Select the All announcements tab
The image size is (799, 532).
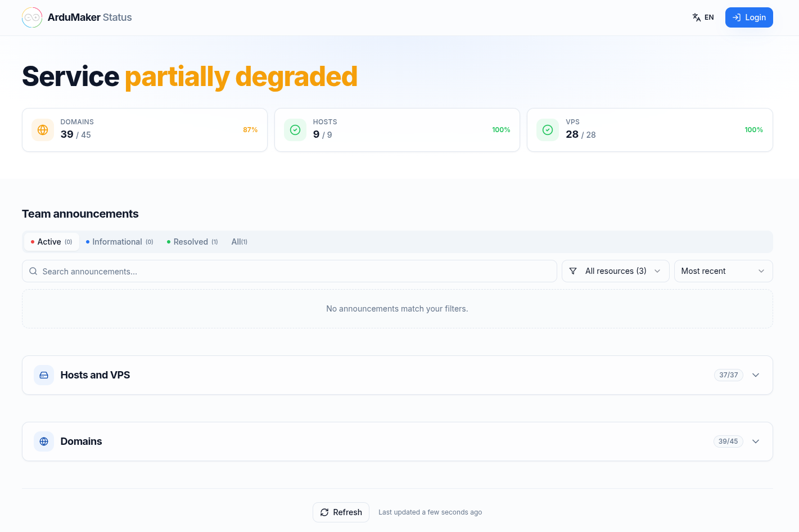240,242
